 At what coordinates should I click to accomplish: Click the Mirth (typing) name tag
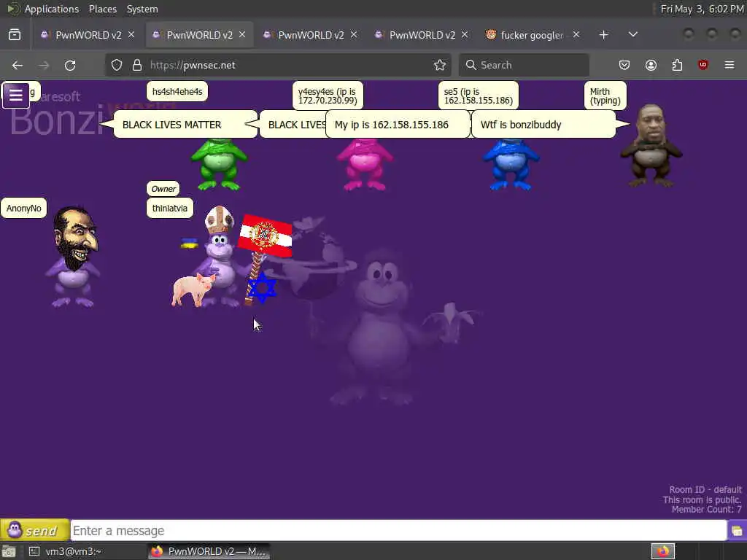pyautogui.click(x=605, y=96)
